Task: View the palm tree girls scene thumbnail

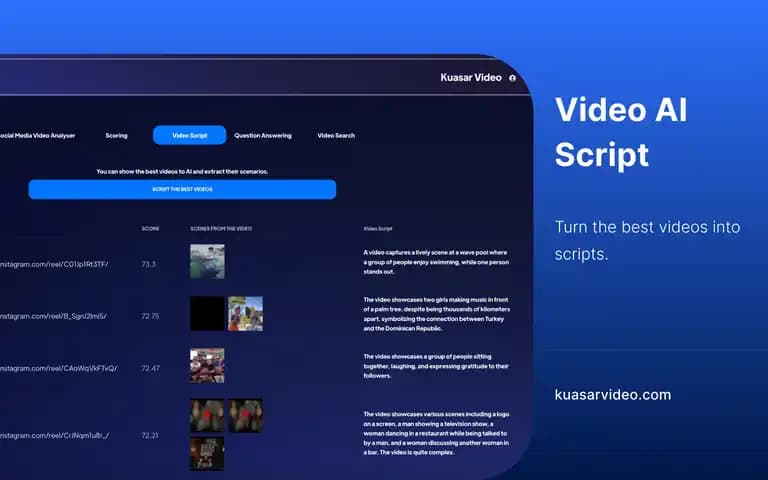Action: tap(245, 313)
